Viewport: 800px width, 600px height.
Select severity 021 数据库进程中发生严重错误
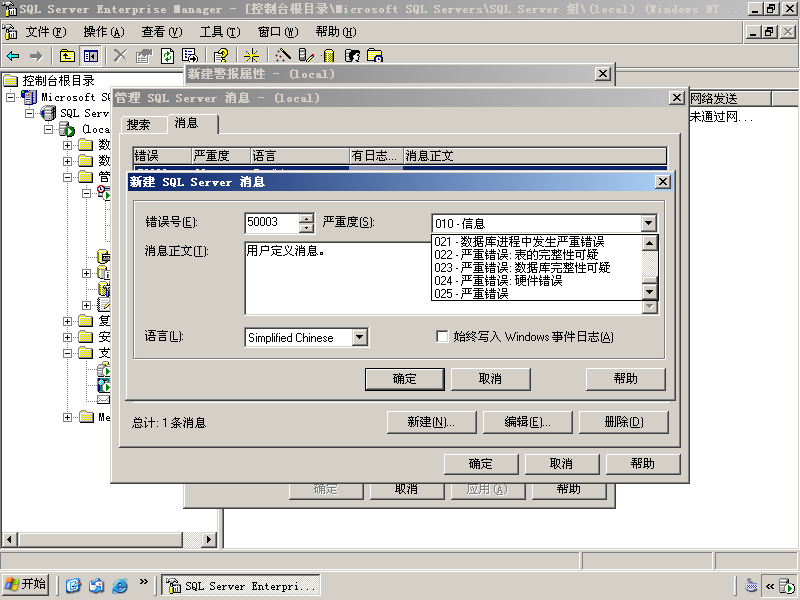(536, 241)
